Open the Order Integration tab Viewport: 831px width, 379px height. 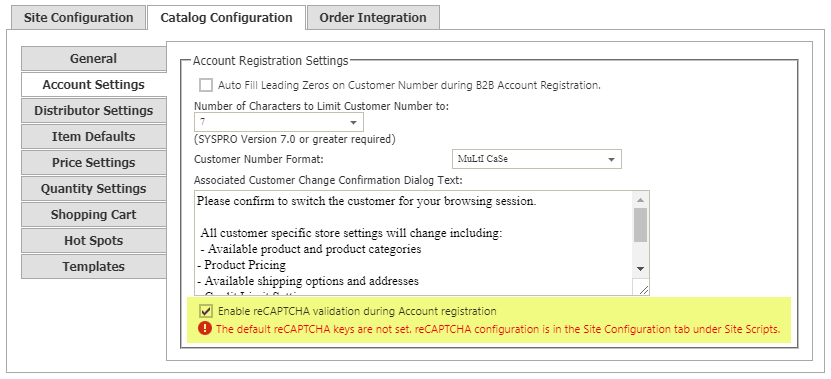pyautogui.click(x=373, y=17)
